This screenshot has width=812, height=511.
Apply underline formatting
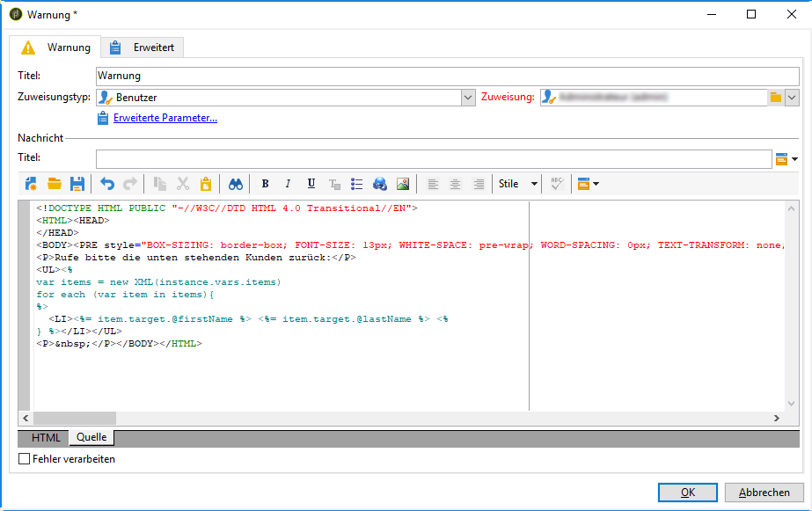tap(311, 184)
